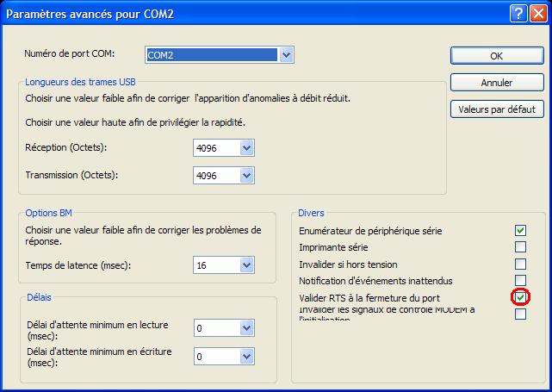Click the 4096 value in Réception field
This screenshot has height=392, width=552.
tap(207, 148)
